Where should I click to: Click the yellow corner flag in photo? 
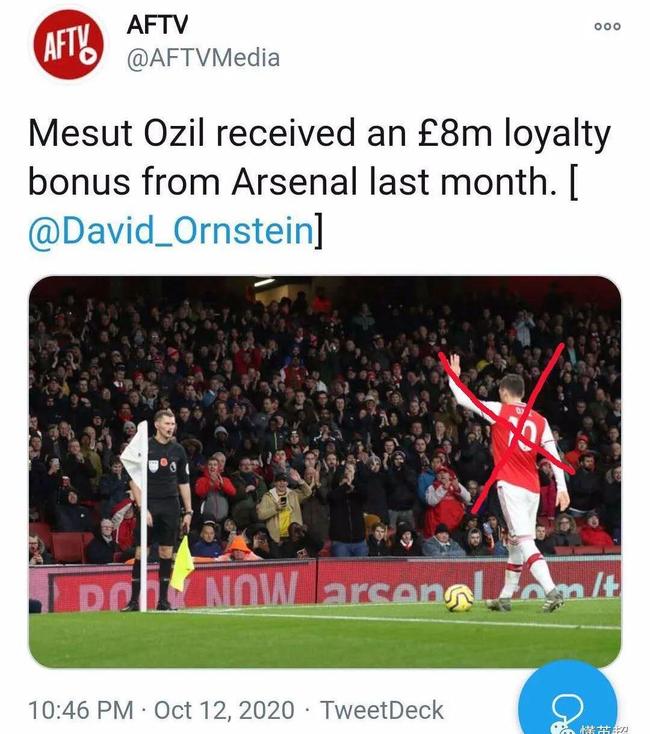tap(181, 563)
